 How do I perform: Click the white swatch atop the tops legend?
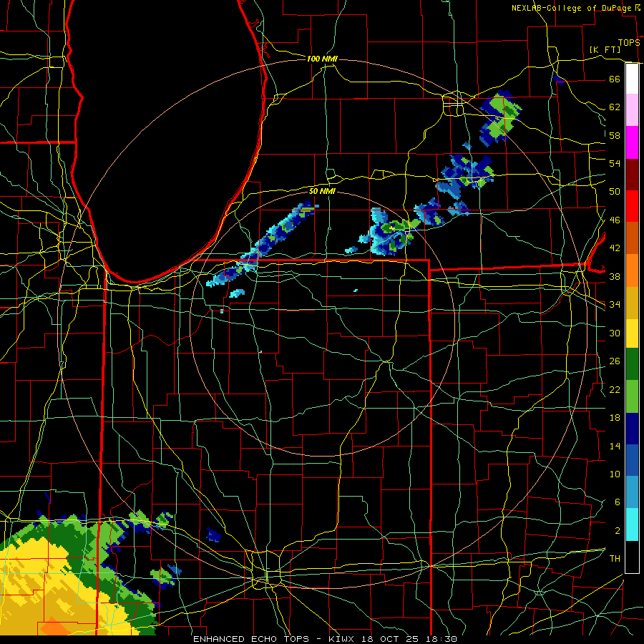tap(632, 79)
